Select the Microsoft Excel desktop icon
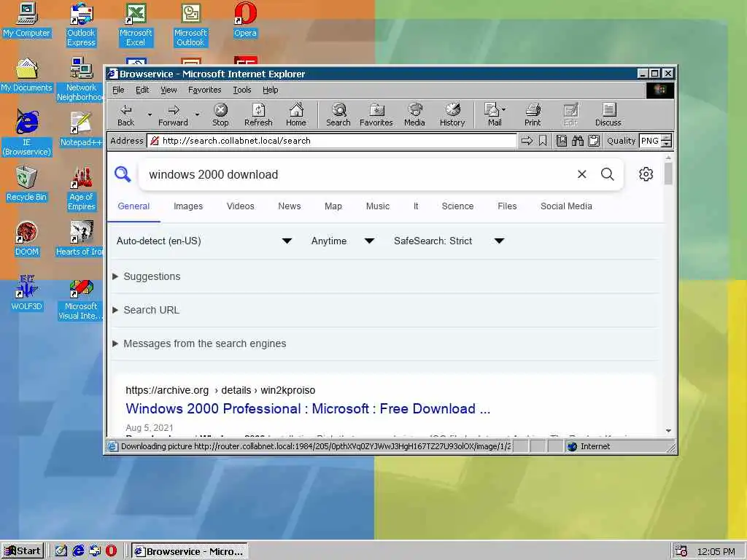Screen dimensions: 747x560 (x=136, y=25)
